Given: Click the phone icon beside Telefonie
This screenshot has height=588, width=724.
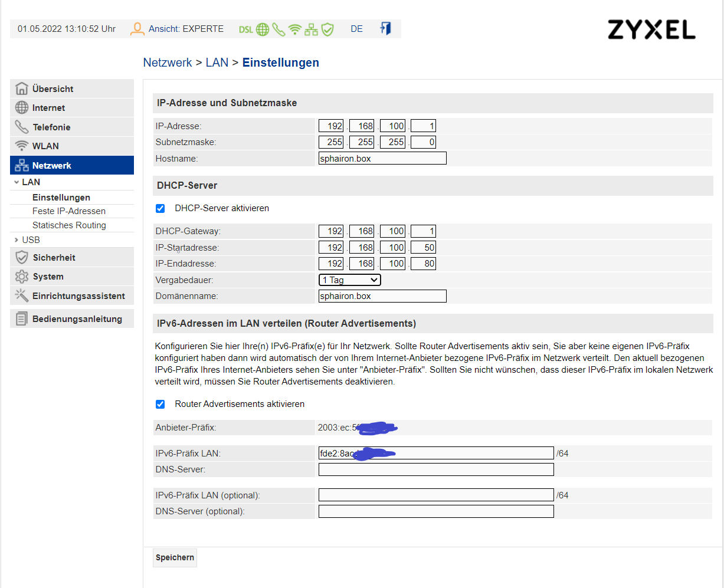Looking at the screenshot, I should click(22, 127).
